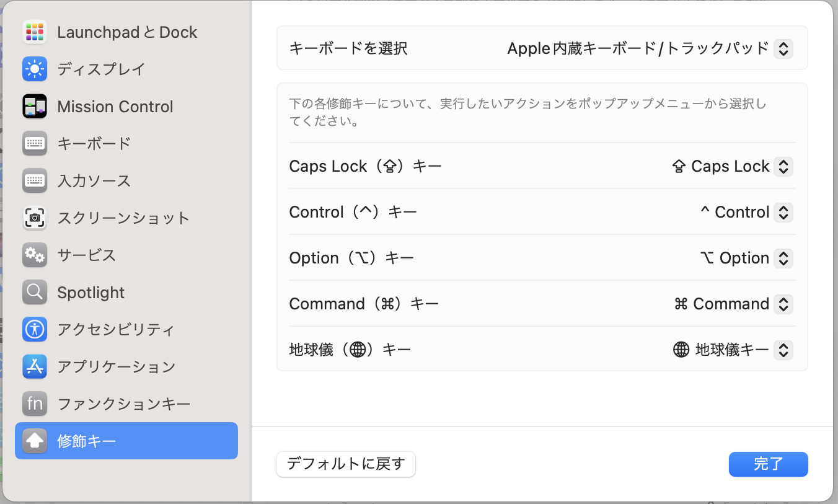Click the アプリケーション App Store icon
This screenshot has width=838, height=504.
(x=35, y=366)
